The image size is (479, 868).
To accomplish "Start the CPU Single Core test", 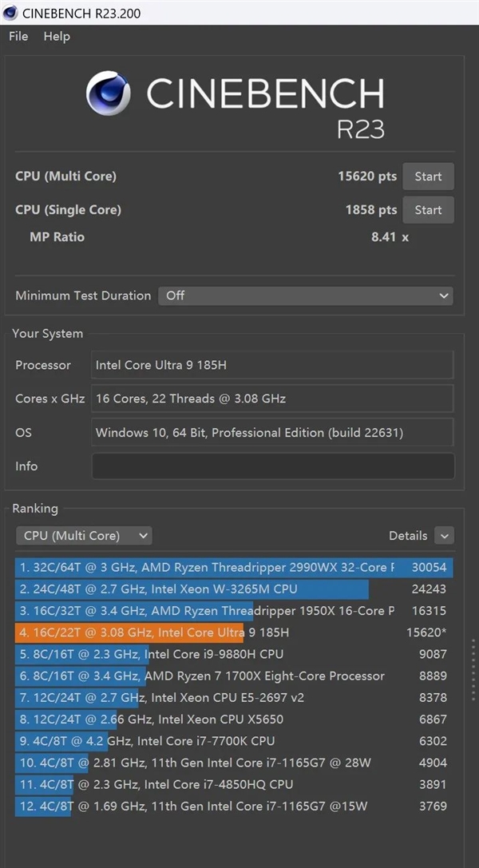I will [x=428, y=210].
